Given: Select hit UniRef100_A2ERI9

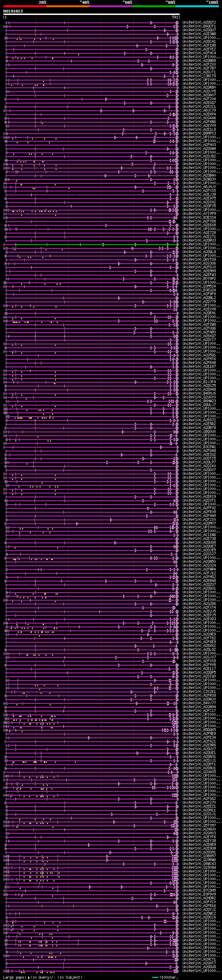Looking at the screenshot, I should point(199,496).
